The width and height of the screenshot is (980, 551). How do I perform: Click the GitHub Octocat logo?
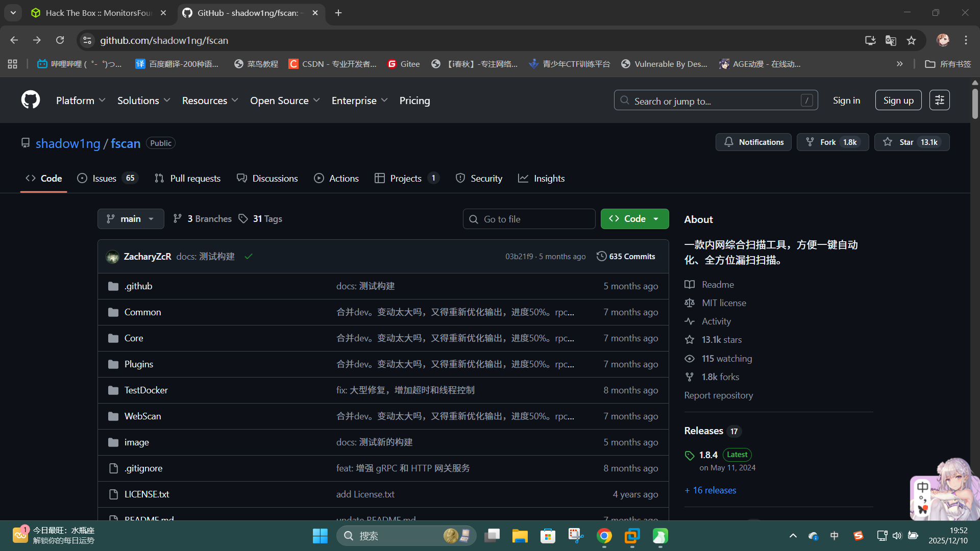(x=31, y=100)
